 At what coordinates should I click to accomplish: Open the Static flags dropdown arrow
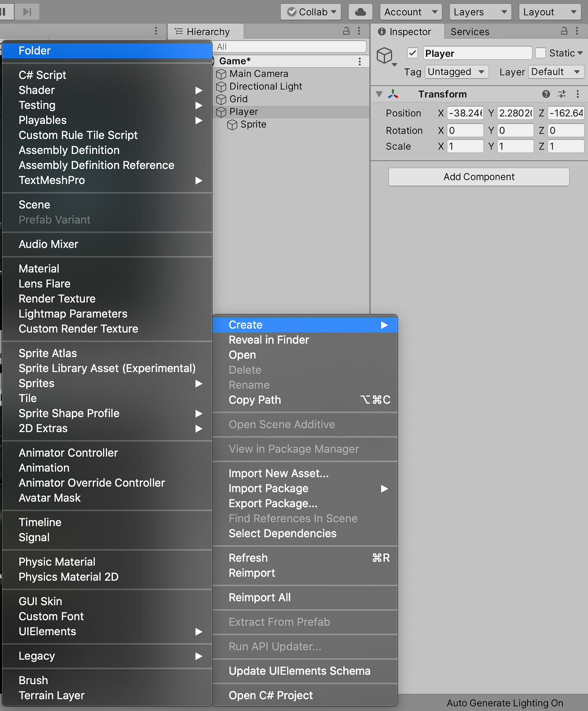click(580, 53)
